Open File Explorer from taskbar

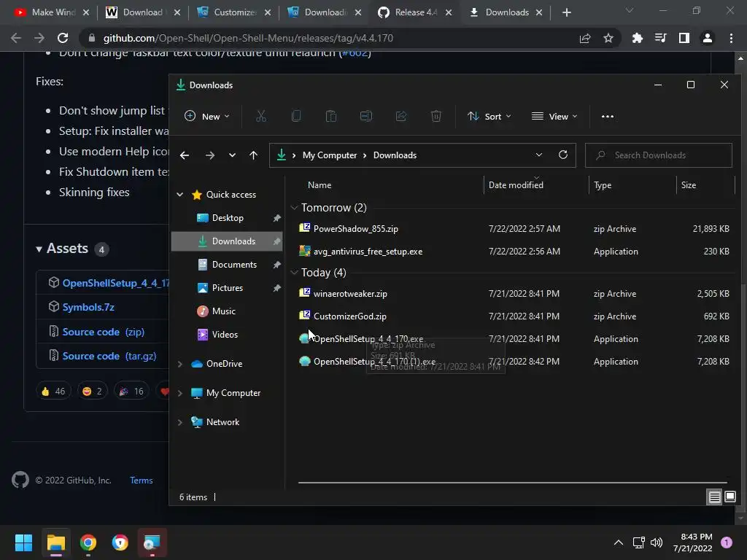pyautogui.click(x=55, y=542)
